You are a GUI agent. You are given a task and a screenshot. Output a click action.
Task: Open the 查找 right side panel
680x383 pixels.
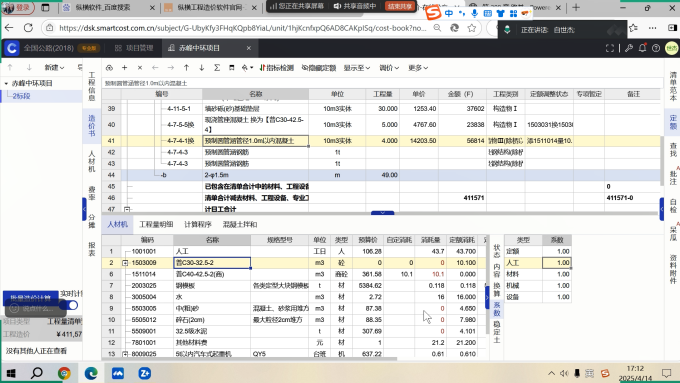[673, 149]
